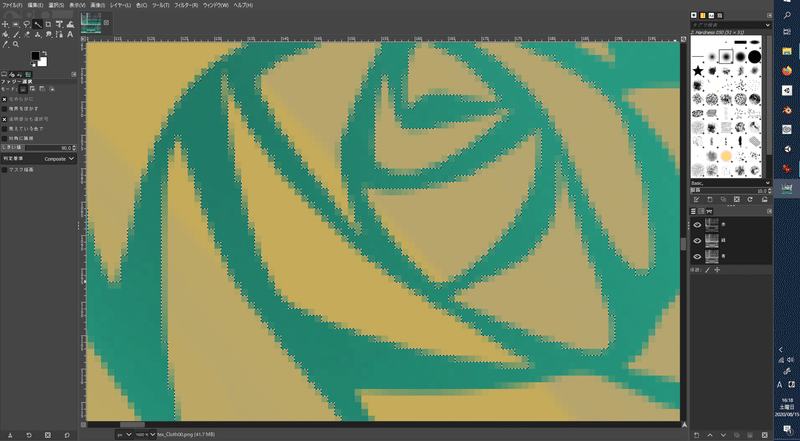The height and width of the screenshot is (441, 800).
Task: Reset tool options to defaults
Action: [x=67, y=435]
